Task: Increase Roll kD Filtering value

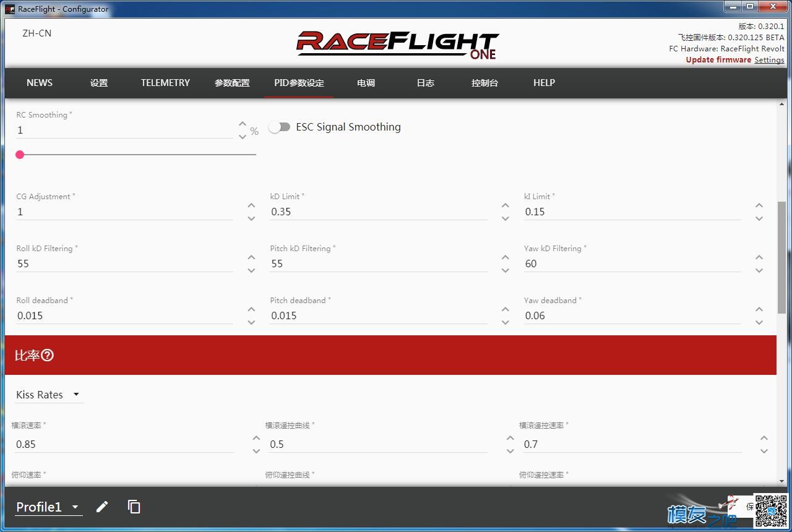Action: click(x=251, y=257)
